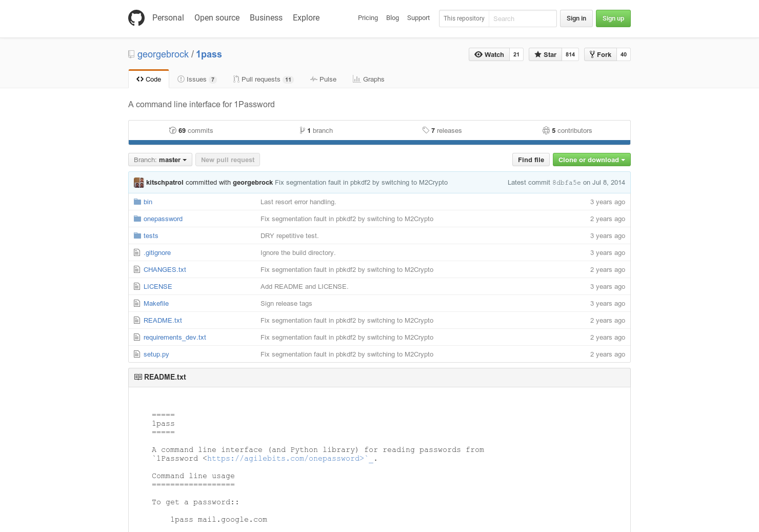View the 5 contributors page
The width and height of the screenshot is (759, 532).
pyautogui.click(x=567, y=130)
